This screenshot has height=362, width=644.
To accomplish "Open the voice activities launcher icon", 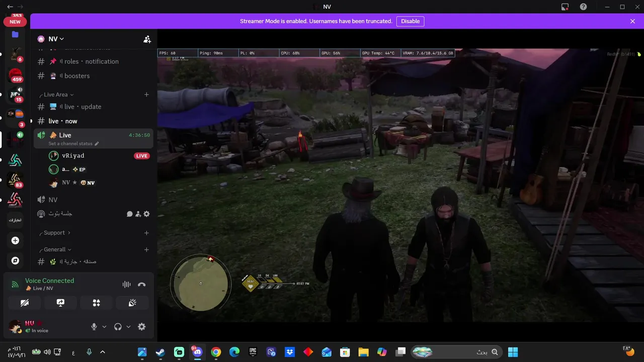I will (x=97, y=303).
